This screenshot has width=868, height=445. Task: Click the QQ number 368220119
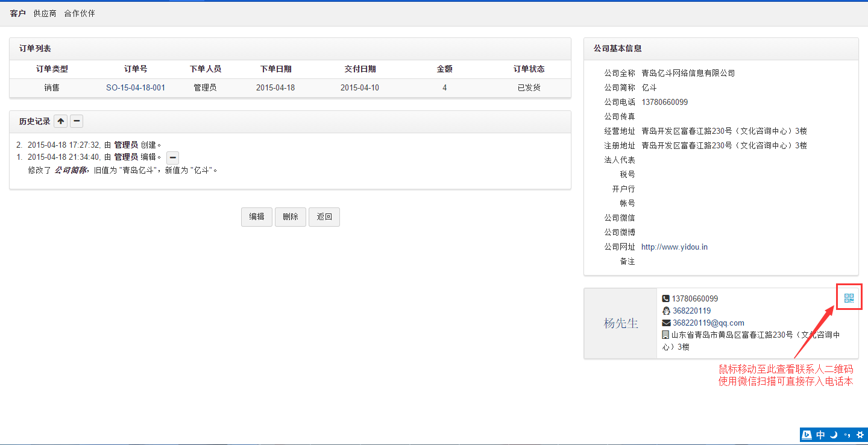click(691, 311)
